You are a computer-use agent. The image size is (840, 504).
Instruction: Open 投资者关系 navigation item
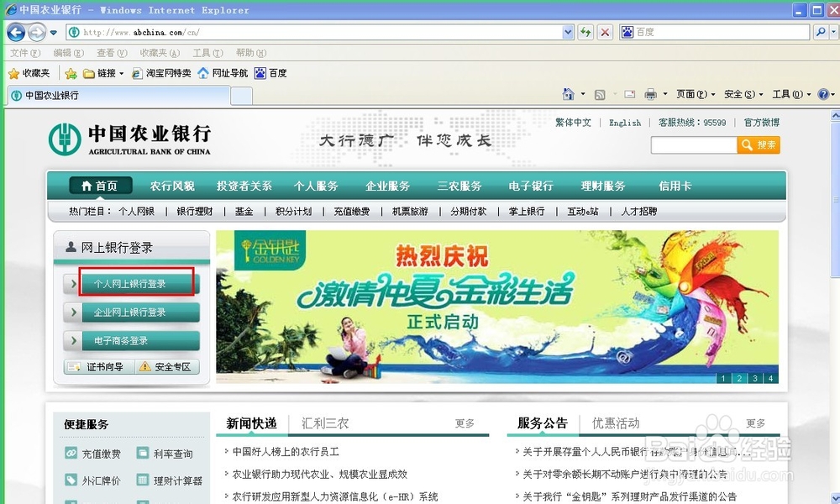[244, 186]
